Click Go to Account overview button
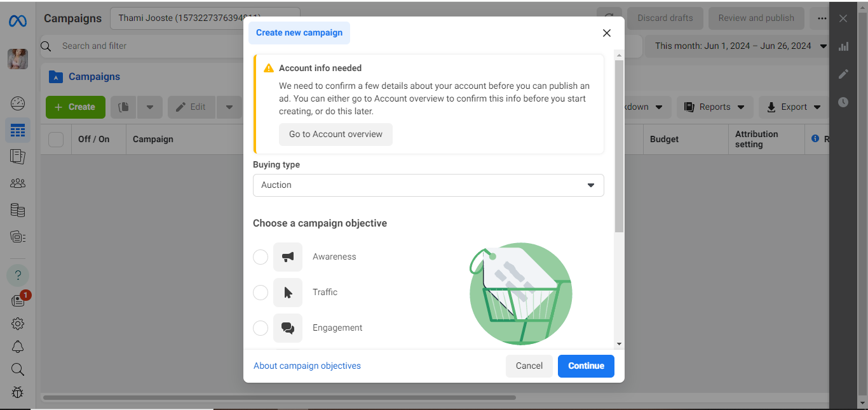868x410 pixels. [336, 135]
